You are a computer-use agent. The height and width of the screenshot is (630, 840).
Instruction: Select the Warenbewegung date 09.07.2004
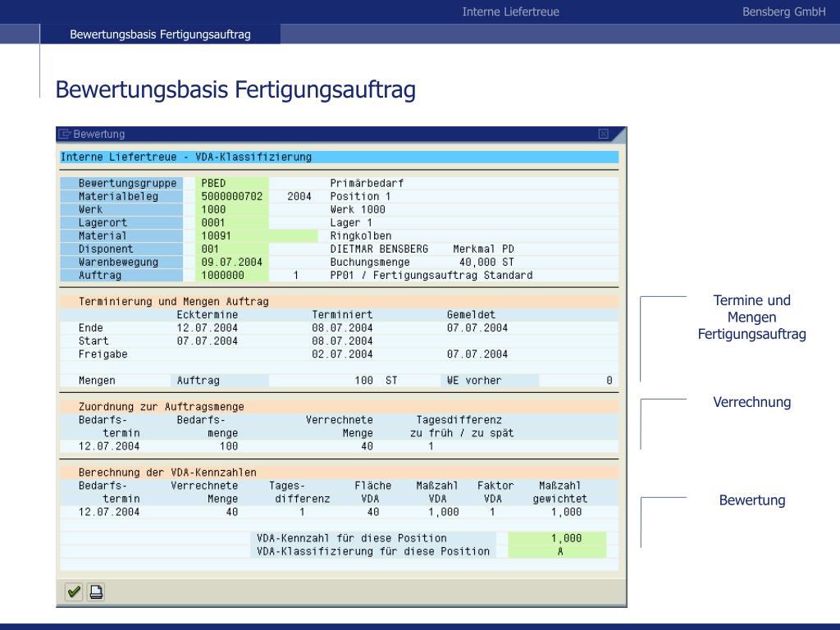pos(231,262)
